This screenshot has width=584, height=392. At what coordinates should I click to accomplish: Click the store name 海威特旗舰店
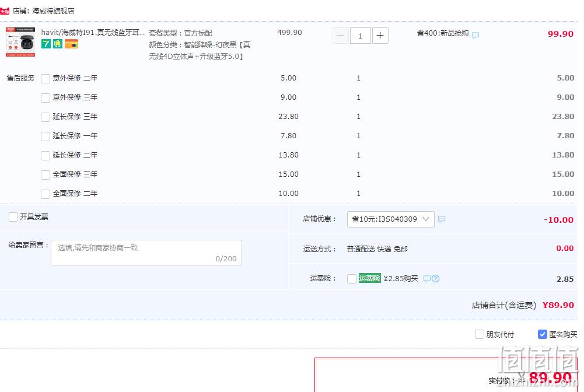click(x=53, y=11)
